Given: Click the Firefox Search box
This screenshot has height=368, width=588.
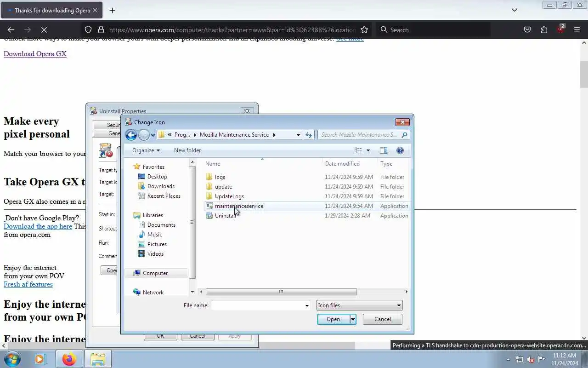Looking at the screenshot, I should click(433, 30).
